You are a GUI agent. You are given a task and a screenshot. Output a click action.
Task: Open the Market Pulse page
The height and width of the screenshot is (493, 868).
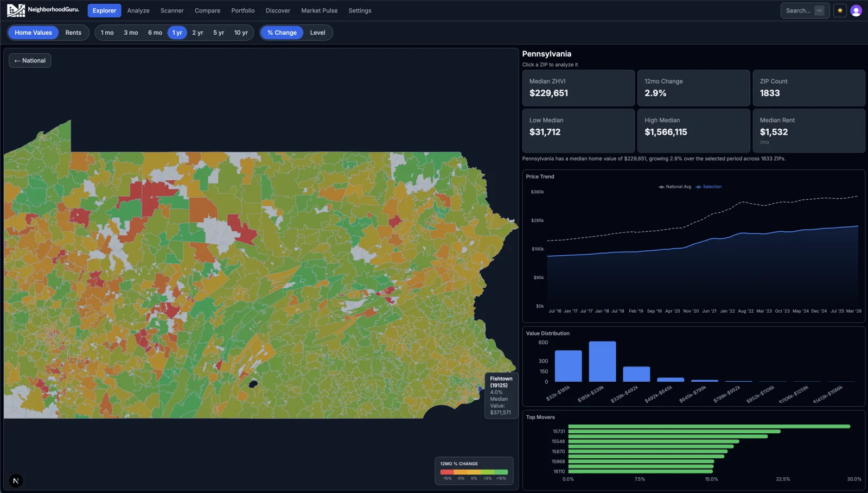coord(319,10)
